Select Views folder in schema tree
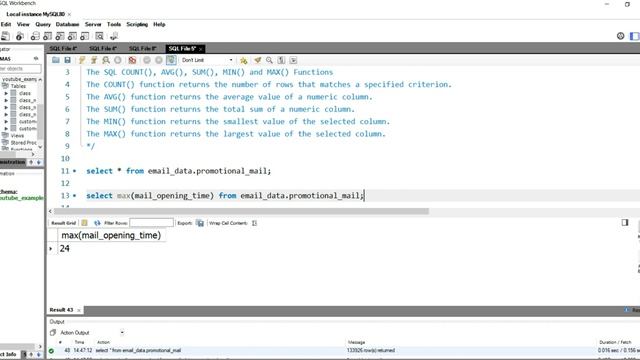The height and width of the screenshot is (360, 640). 17,136
